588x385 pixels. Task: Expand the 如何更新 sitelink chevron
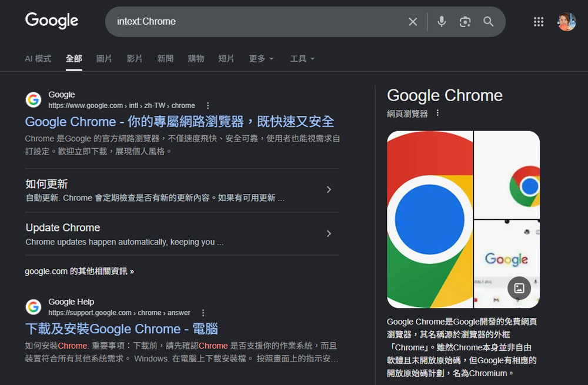point(329,190)
